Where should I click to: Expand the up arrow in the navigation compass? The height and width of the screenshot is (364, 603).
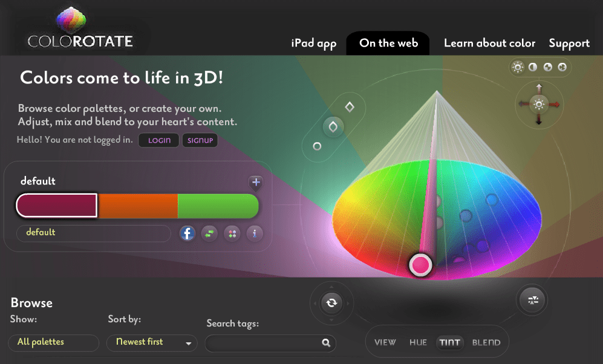[539, 87]
